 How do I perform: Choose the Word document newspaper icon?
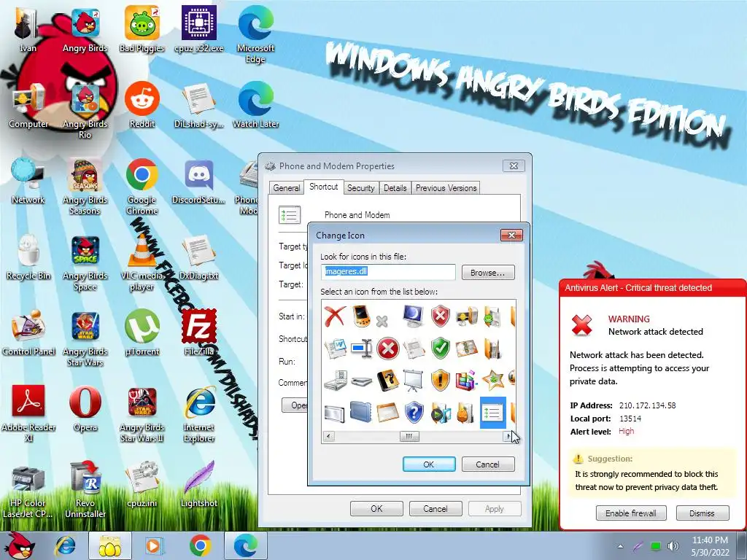point(335,349)
